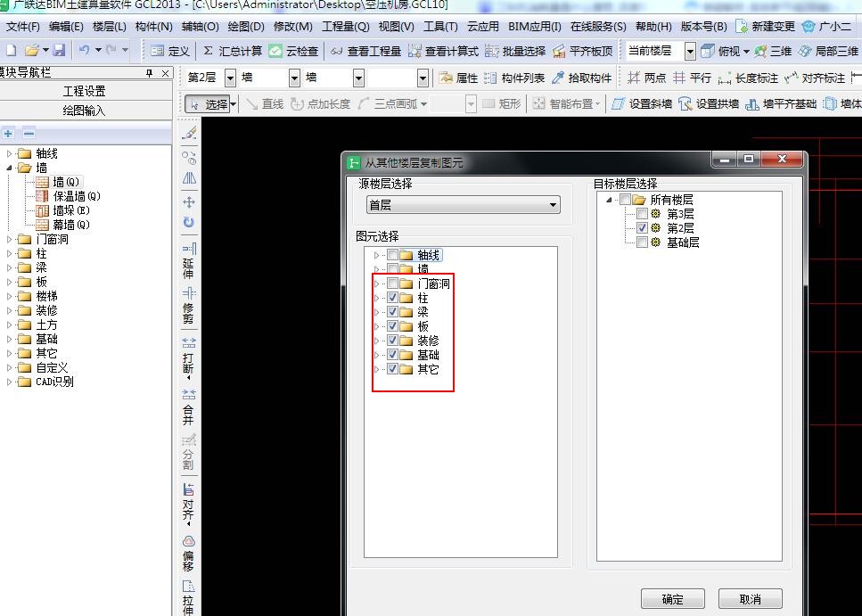This screenshot has height=616, width=862.
Task: Uncheck the 柱 checkbox in dialog
Action: coord(392,298)
